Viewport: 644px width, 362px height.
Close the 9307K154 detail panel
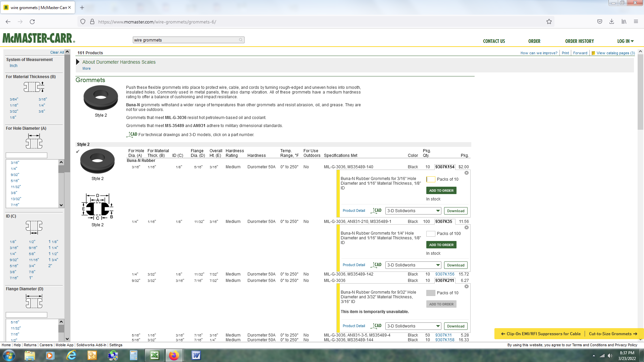[466, 173]
